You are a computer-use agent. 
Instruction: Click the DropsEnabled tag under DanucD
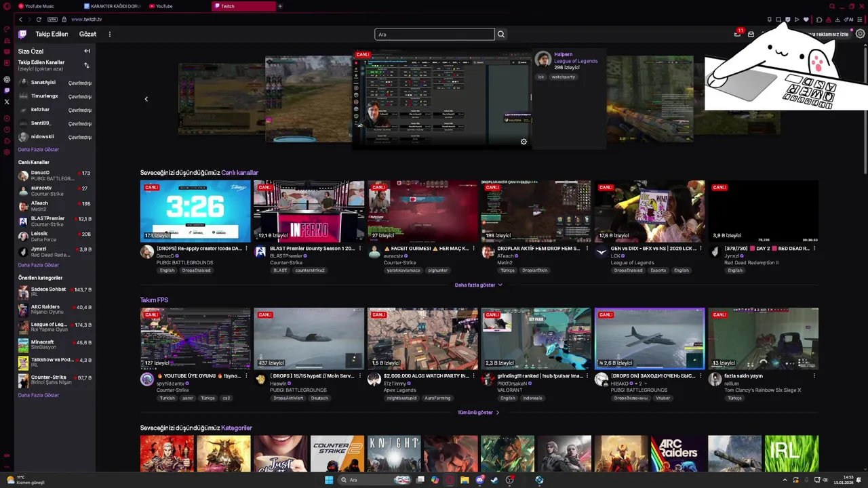point(196,270)
